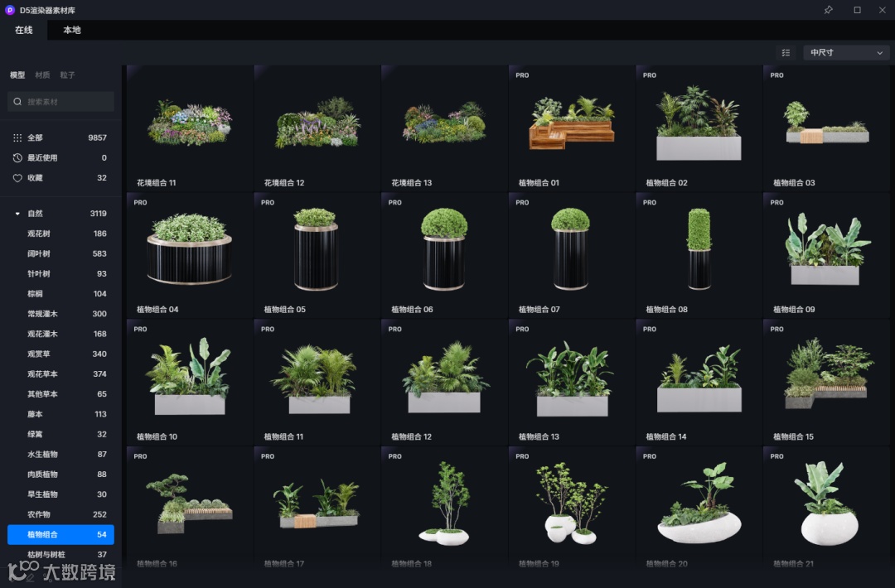The image size is (895, 588).
Task: Choose the 植物组合 04 thumbnail
Action: 190,255
